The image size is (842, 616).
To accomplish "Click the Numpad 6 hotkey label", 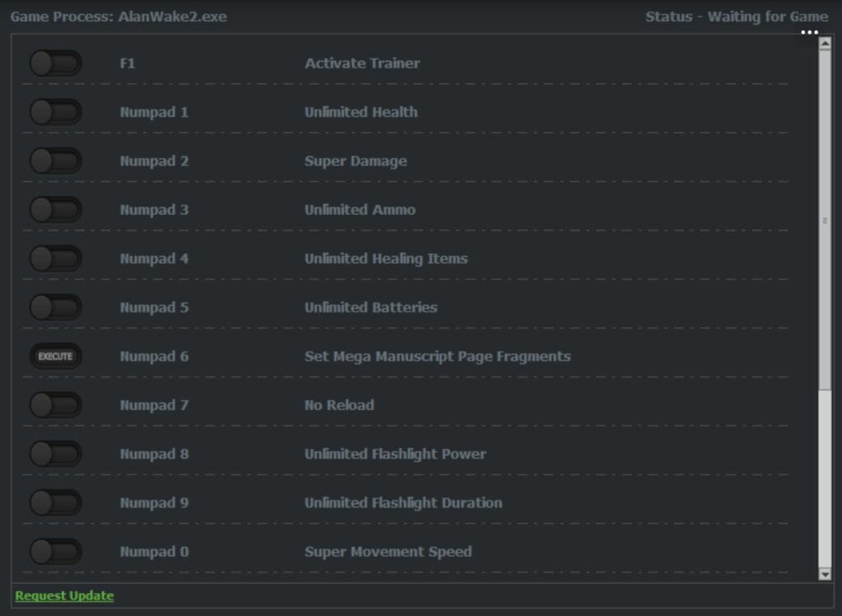I will pyautogui.click(x=154, y=356).
